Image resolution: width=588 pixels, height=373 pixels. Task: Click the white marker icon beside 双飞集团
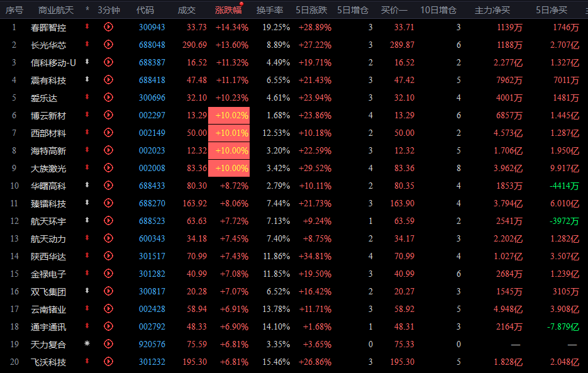(87, 292)
